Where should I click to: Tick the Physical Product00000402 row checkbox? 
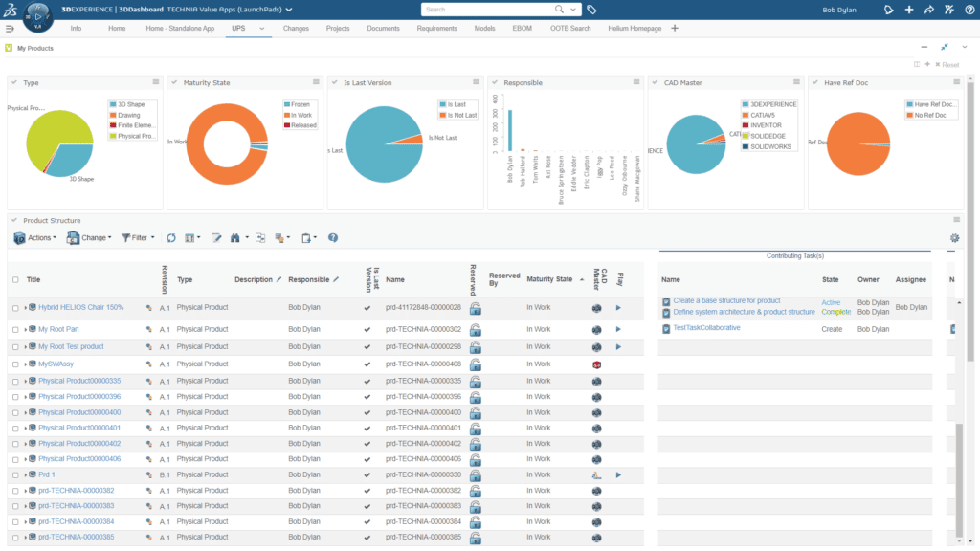click(x=15, y=444)
